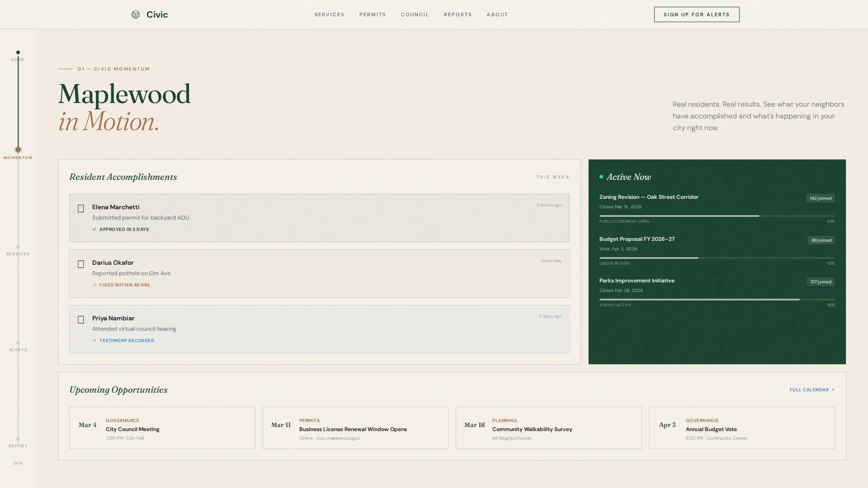Click the 24% progress label in sidebar
The image size is (868, 488).
pos(18,463)
